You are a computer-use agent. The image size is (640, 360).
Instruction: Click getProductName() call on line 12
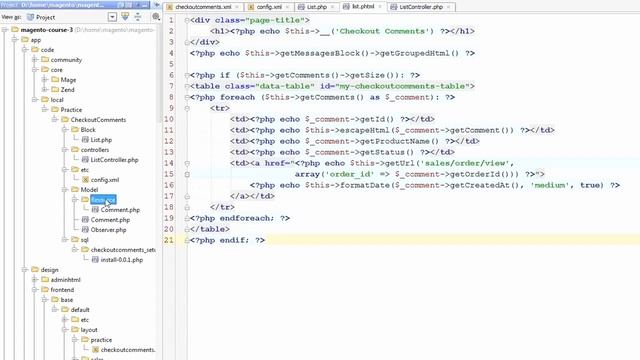click(399, 141)
